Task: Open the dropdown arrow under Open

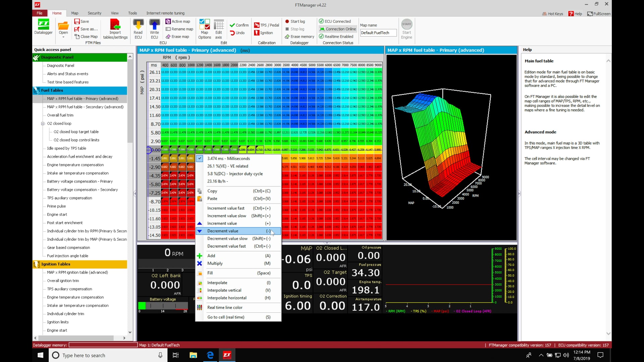Action: pyautogui.click(x=63, y=37)
